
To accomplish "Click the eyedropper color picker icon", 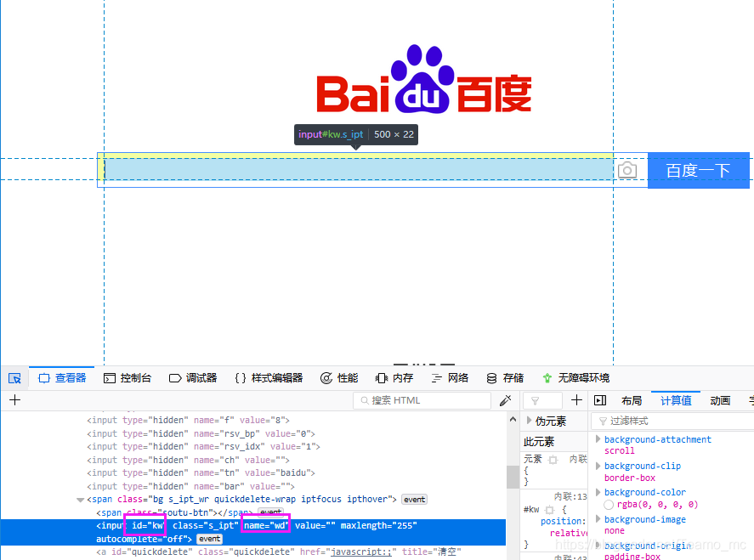I will tap(506, 400).
